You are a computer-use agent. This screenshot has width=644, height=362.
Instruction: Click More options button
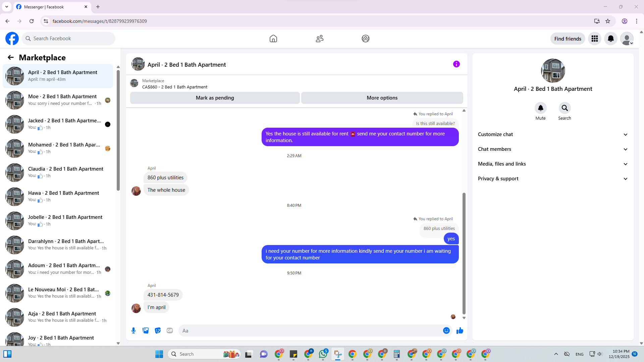382,98
